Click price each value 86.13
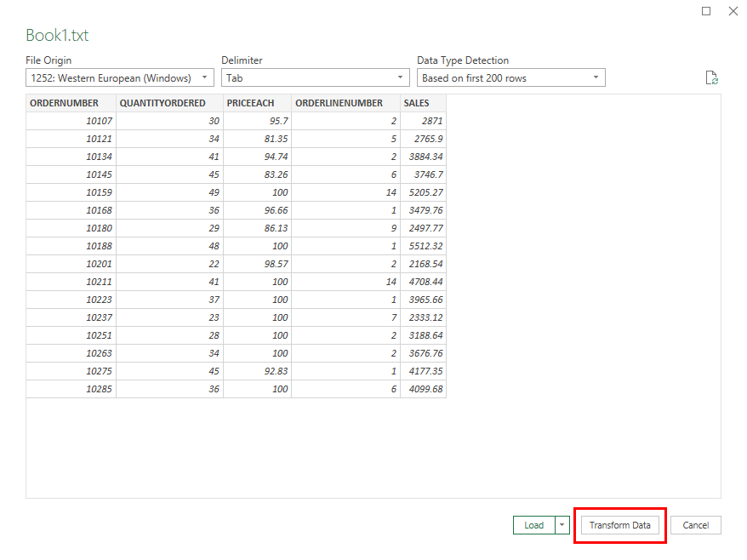747x560 pixels. click(x=257, y=228)
